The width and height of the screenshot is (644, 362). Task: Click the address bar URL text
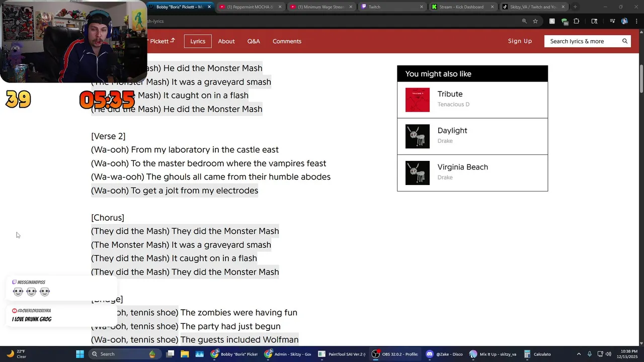[x=156, y=21]
